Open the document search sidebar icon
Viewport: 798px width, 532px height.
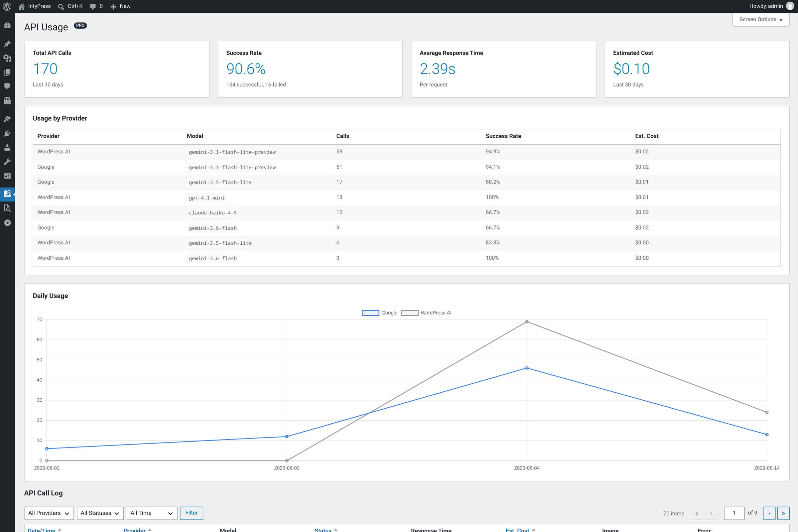coord(7,208)
